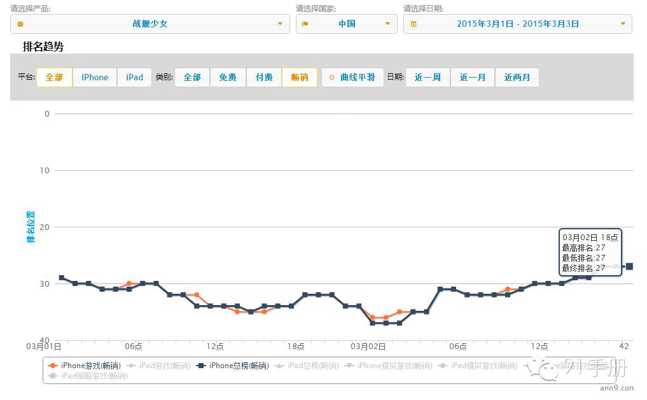Select the iPhone platform filter
This screenshot has height=400, width=647.
[94, 77]
